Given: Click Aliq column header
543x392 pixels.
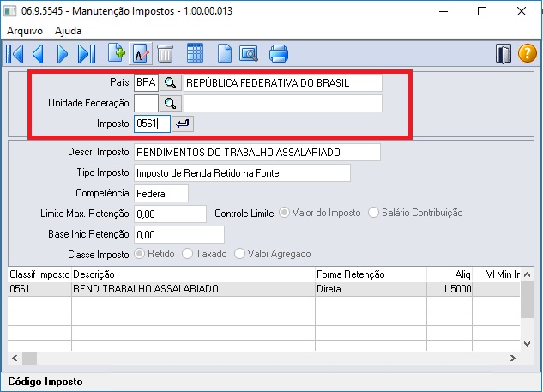Looking at the screenshot, I should [x=449, y=274].
